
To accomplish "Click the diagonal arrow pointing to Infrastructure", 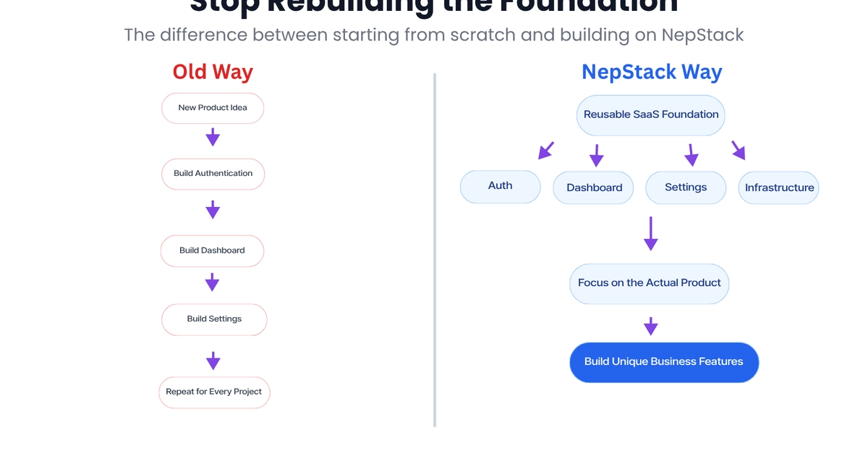I will [739, 151].
